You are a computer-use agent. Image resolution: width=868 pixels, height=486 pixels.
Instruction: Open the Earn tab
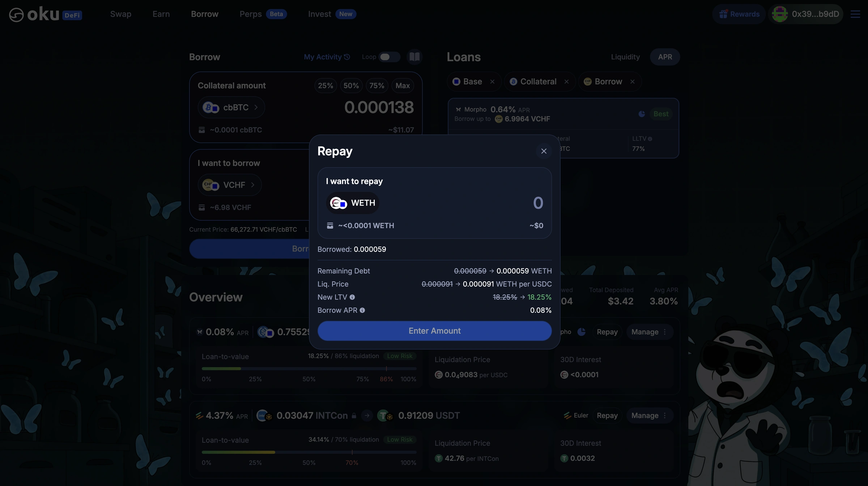click(161, 14)
